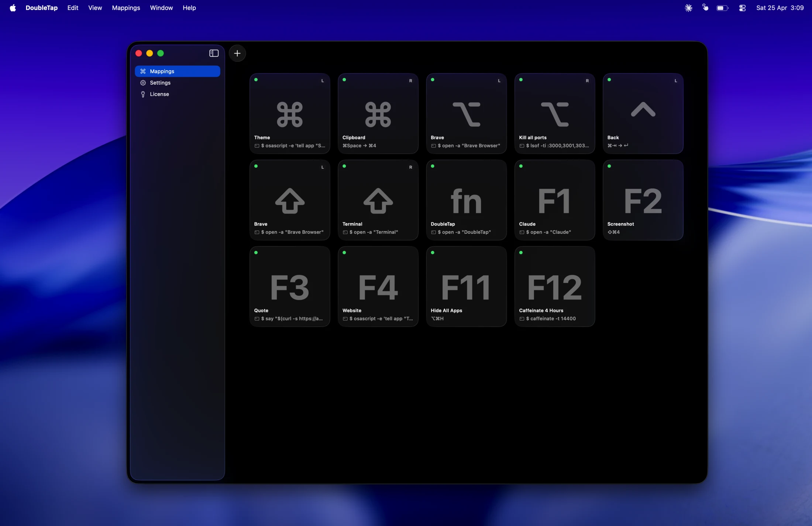812x526 pixels.
Task: Click the terminal icon beside osascript on Theme card
Action: (257, 146)
